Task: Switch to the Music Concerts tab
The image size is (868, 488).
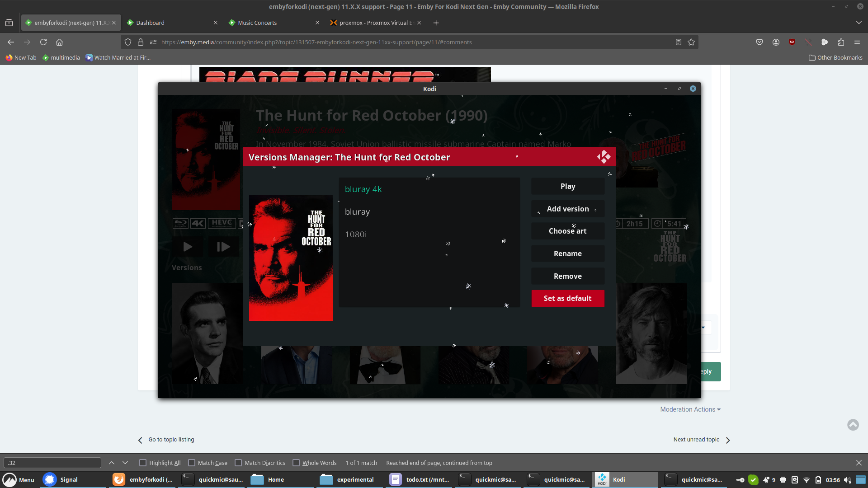Action: point(257,23)
